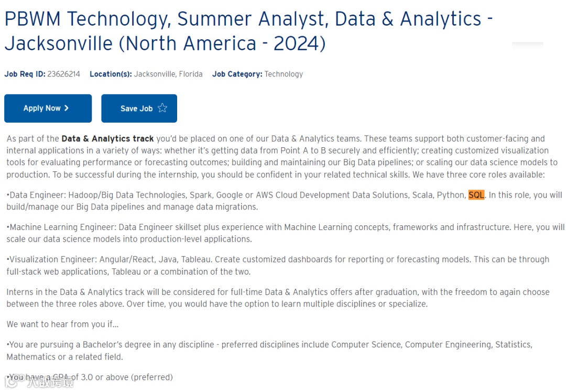This screenshot has height=392, width=566.
Task: Click the "We want to hear from you if" line
Action: pyautogui.click(x=62, y=324)
